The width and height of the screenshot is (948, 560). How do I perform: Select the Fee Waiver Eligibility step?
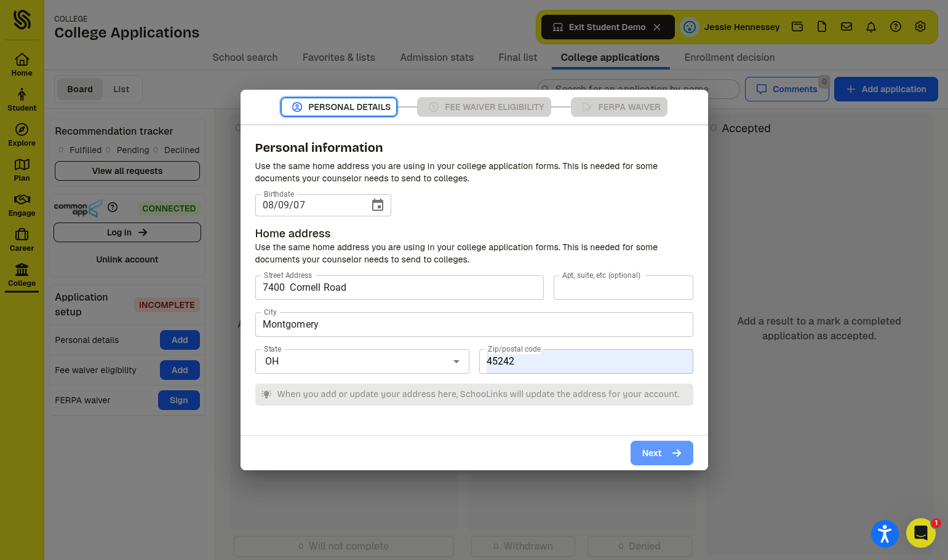tap(484, 107)
